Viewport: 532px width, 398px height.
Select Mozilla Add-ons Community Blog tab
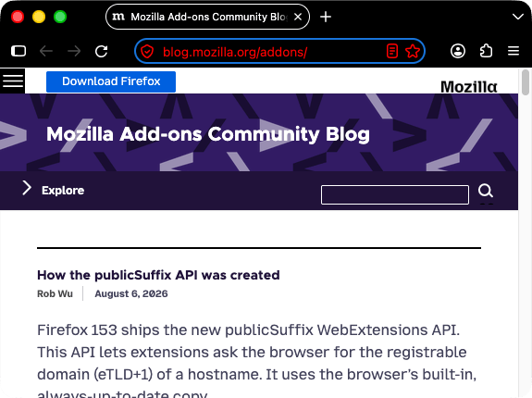[207, 17]
